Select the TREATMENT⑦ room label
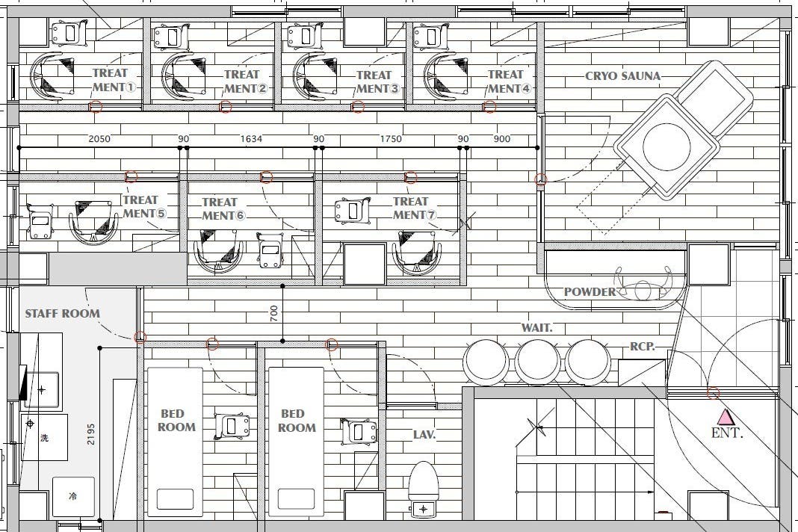798x532 pixels. coord(412,208)
